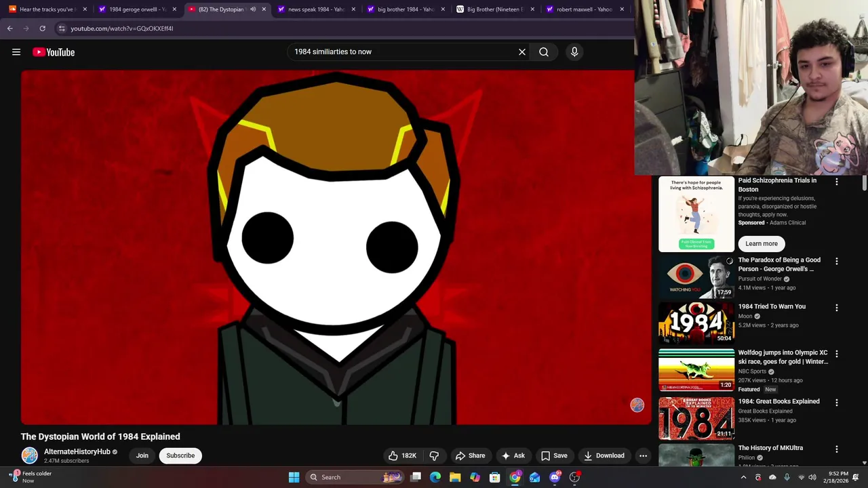Switch to Big Brother (Nineteen E...) Wikipedia tab
The image size is (868, 488).
(x=495, y=9)
